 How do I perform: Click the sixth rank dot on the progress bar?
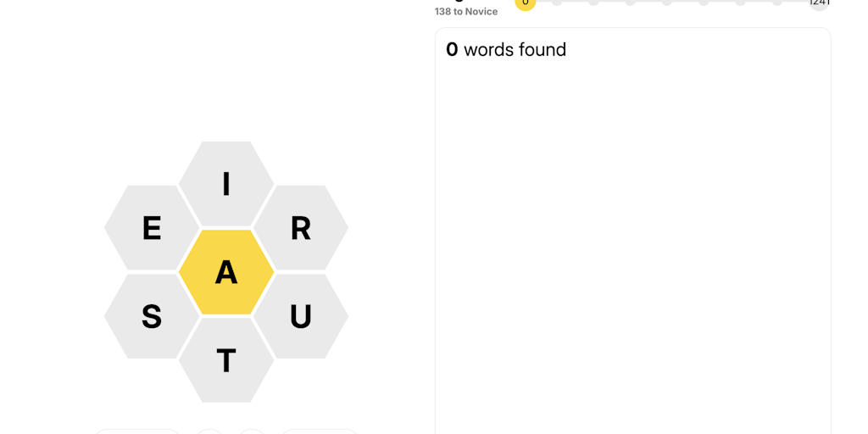pos(740,3)
